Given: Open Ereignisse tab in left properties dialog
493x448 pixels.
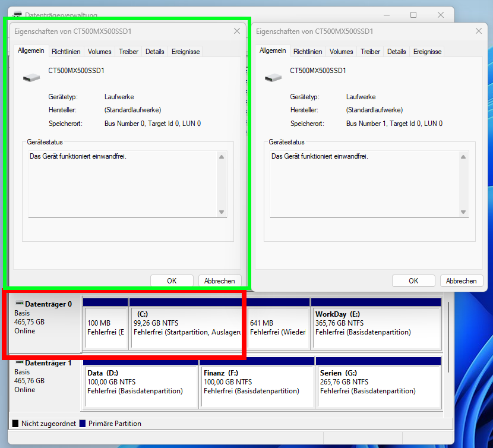Looking at the screenshot, I should pos(185,52).
